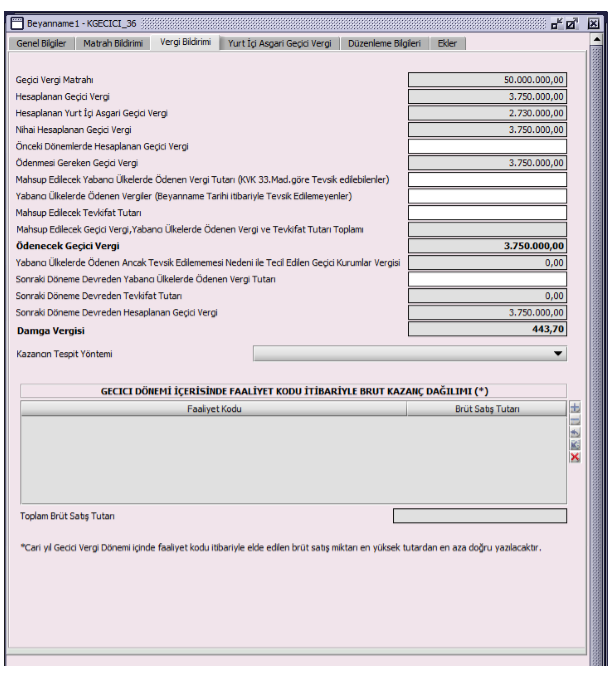
Task: Click the Sonraki Döneme Devreden Hesaplanan Geçici Vergi value
Action: tap(487, 312)
